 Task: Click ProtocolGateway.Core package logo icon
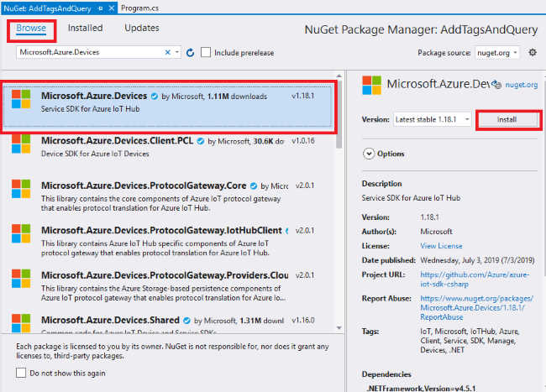[x=21, y=191]
